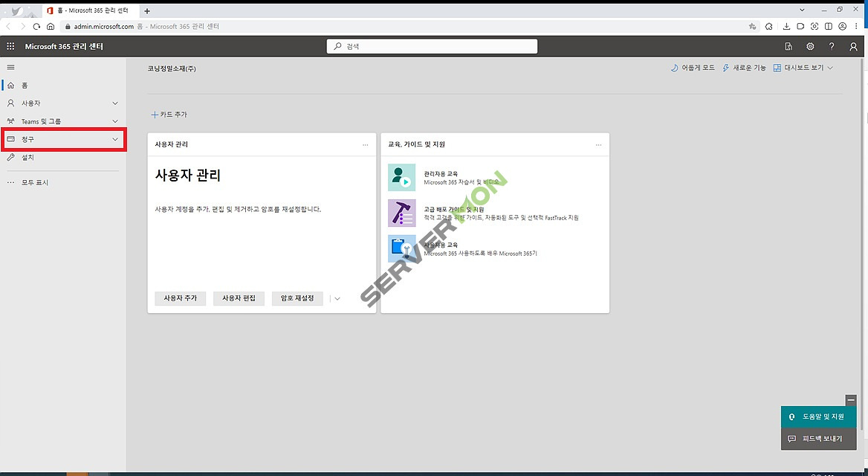Open 새로운 기능 what's new

tap(744, 68)
